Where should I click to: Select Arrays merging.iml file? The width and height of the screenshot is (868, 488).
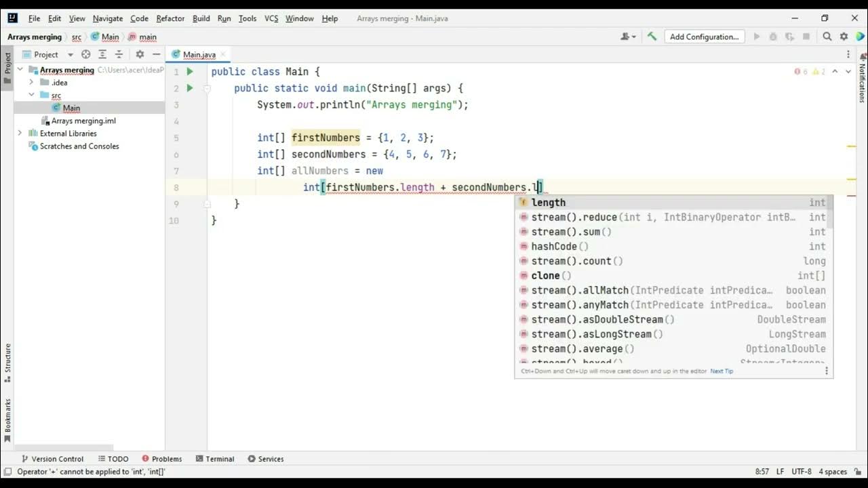coord(83,121)
